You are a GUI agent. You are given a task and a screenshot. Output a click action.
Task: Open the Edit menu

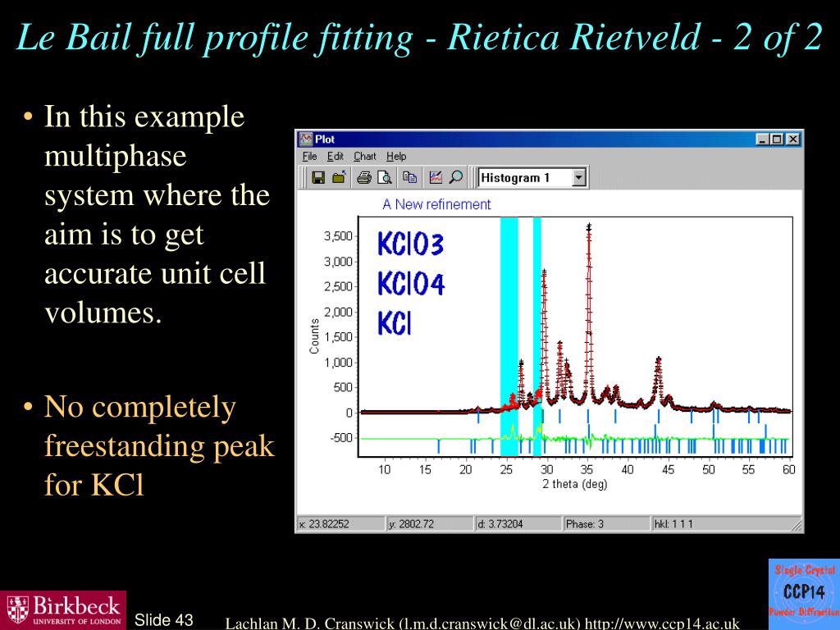point(336,157)
